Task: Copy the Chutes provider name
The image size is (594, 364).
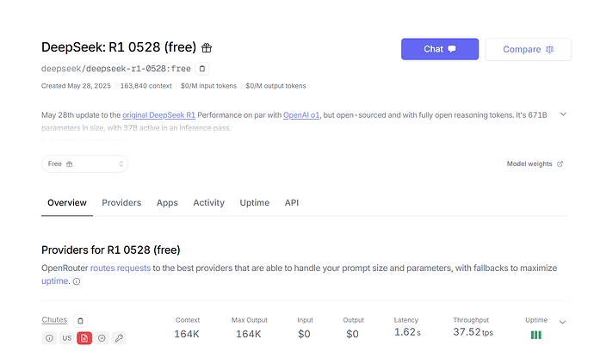Action: click(80, 321)
